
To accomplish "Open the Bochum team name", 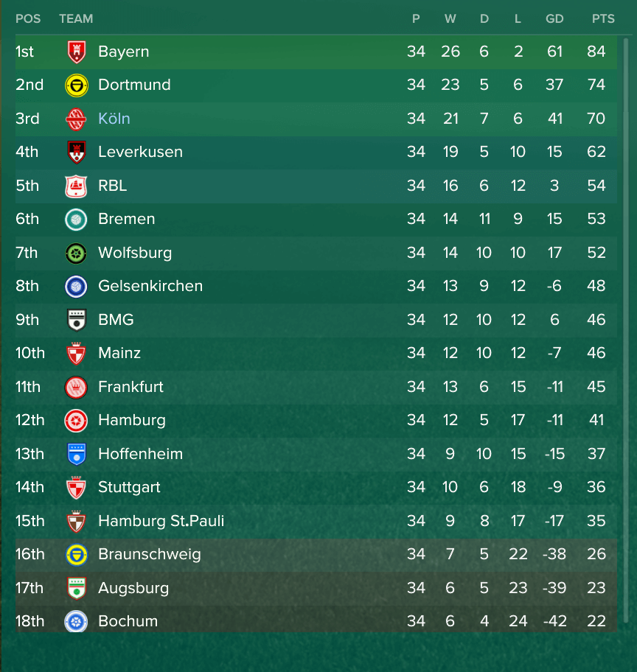I will tap(128, 621).
